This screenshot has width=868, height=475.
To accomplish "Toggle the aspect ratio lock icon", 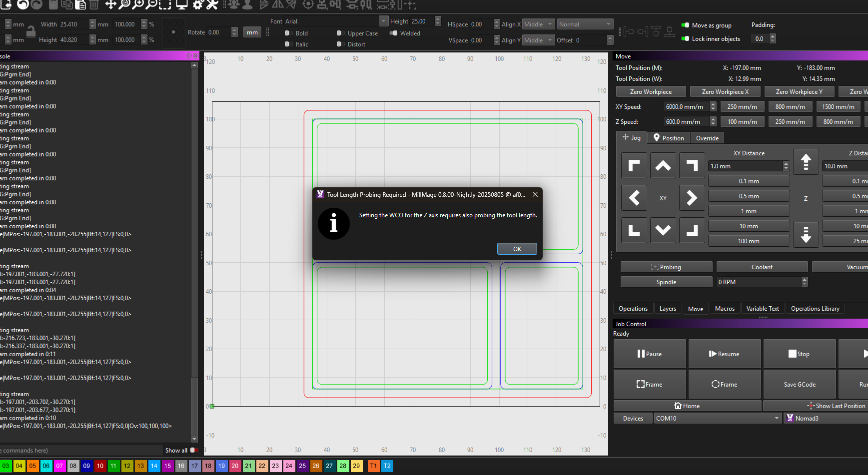I will coord(30,31).
